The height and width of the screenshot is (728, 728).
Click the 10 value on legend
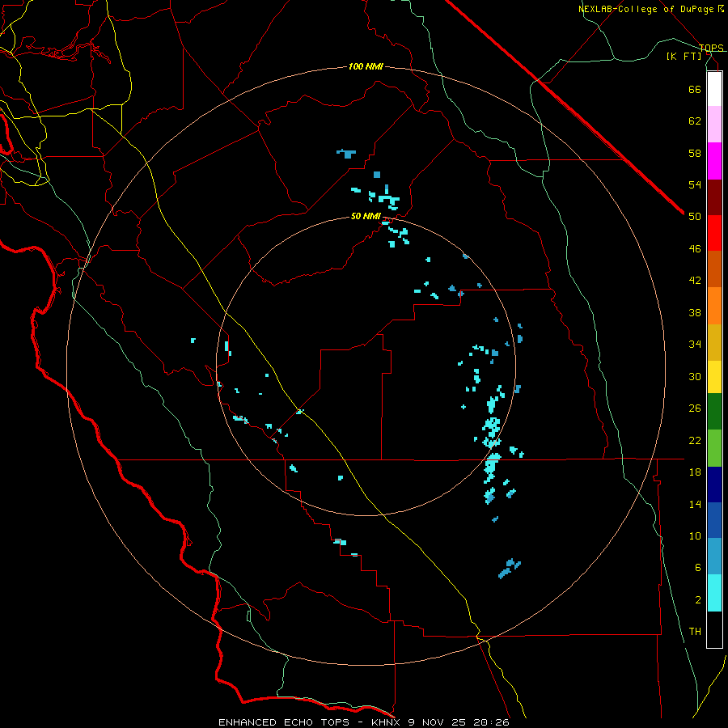pyautogui.click(x=695, y=535)
